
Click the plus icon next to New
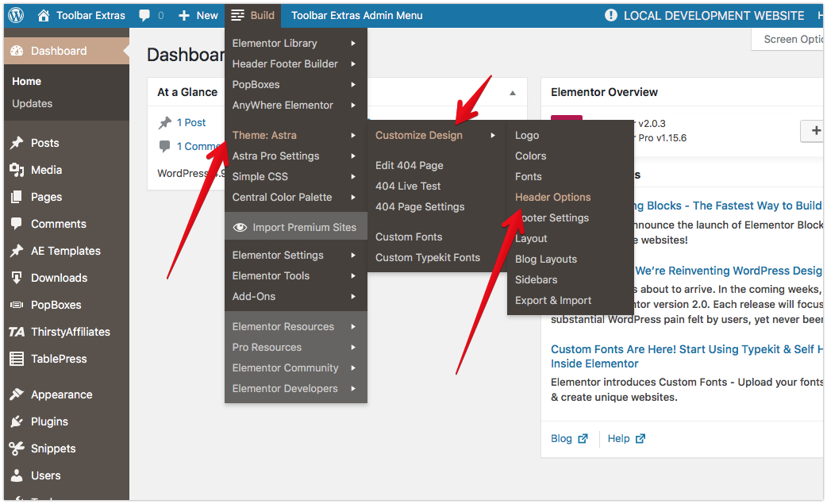coord(183,16)
